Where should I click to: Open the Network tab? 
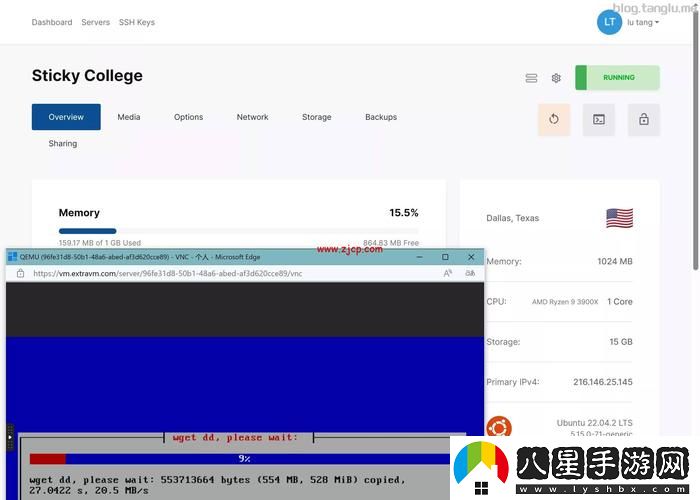coord(252,117)
